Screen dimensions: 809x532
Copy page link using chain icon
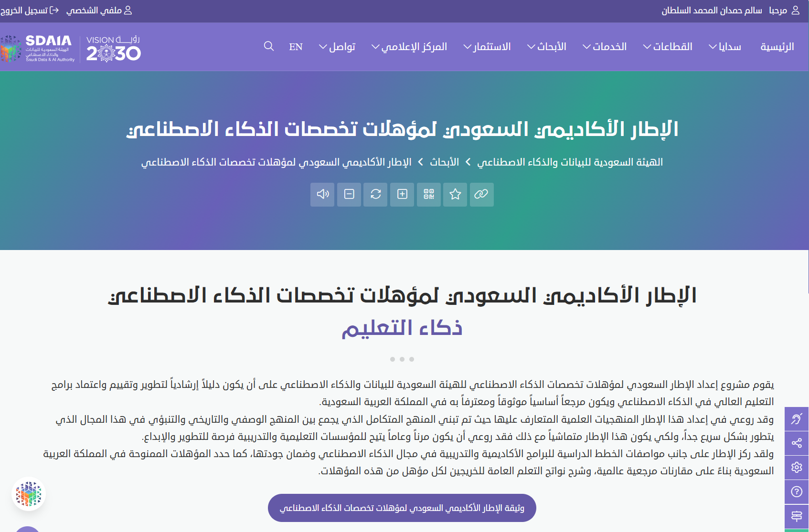click(481, 194)
